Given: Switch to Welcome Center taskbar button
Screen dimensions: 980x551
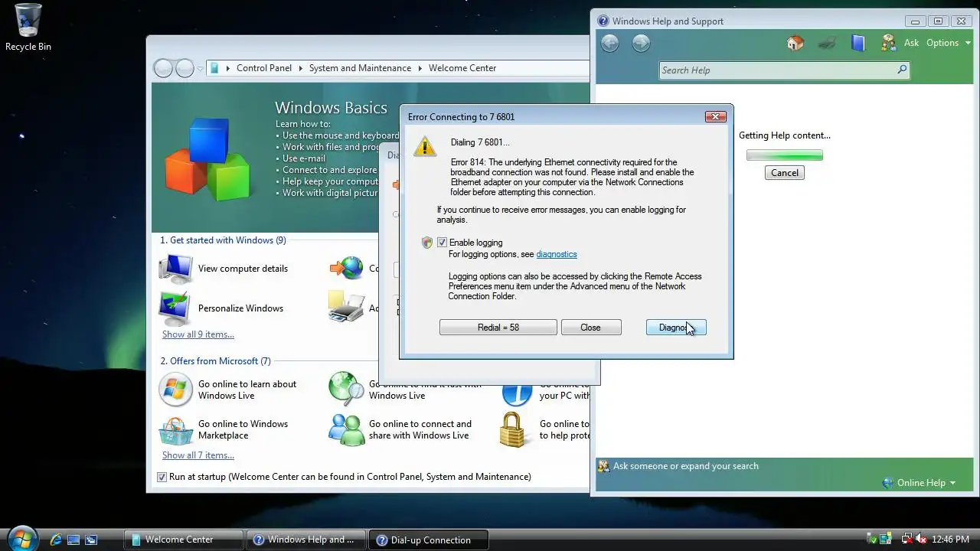Looking at the screenshot, I should tap(184, 540).
